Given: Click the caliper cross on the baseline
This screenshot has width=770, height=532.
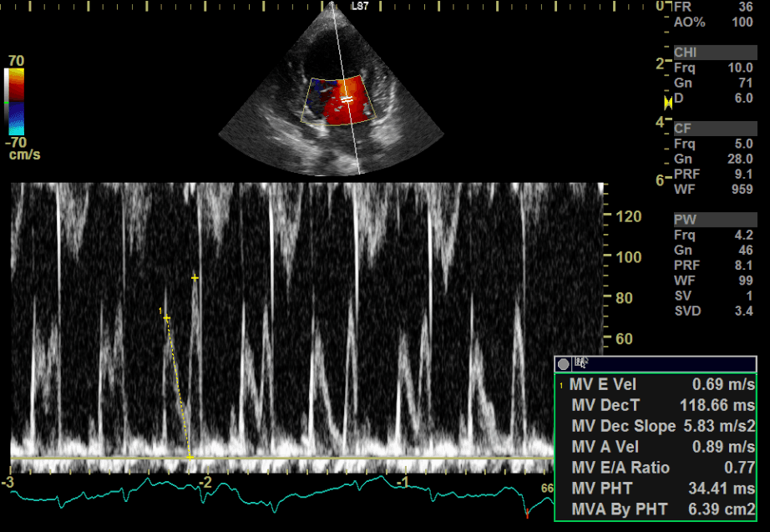Looking at the screenshot, I should coord(190,457).
